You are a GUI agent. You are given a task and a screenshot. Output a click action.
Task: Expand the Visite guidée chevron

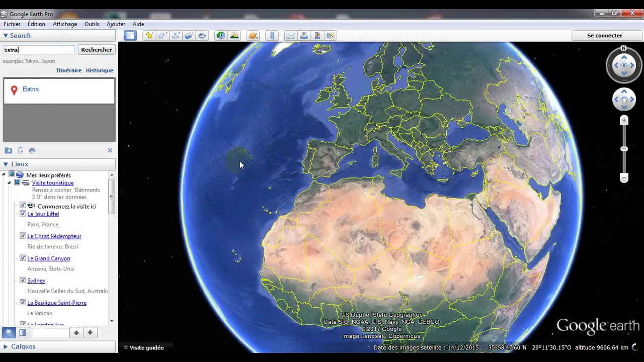(x=126, y=347)
